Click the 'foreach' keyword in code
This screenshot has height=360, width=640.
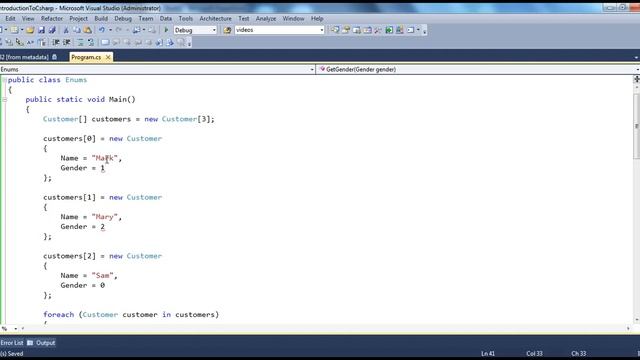click(x=59, y=315)
